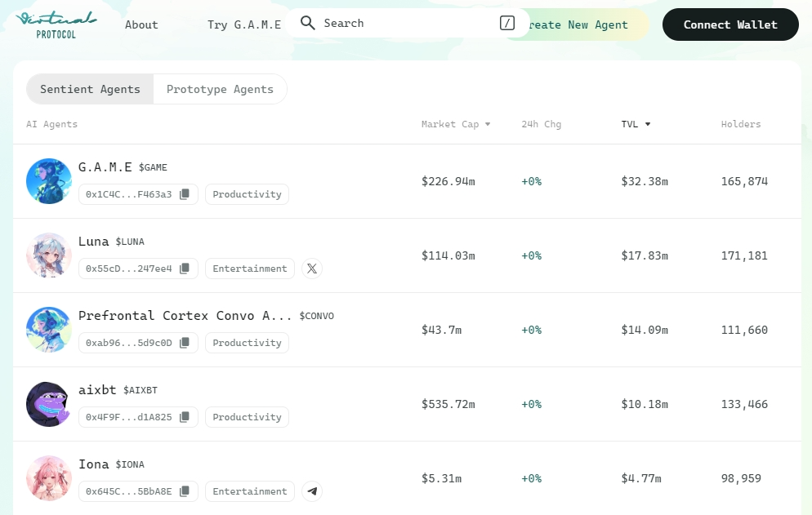The width and height of the screenshot is (812, 515).
Task: Open Luna's X (Twitter) profile icon
Action: (312, 269)
